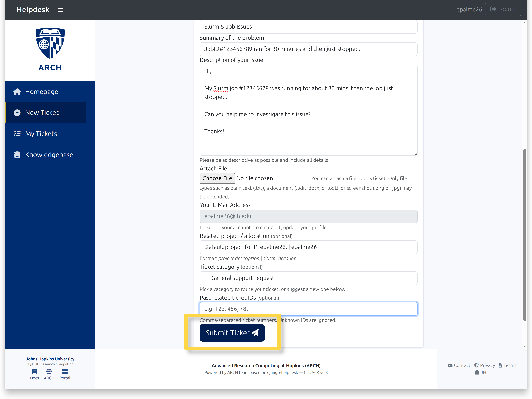Viewport: 532px width, 399px height.
Task: Open the Portal server icon link
Action: (x=65, y=374)
